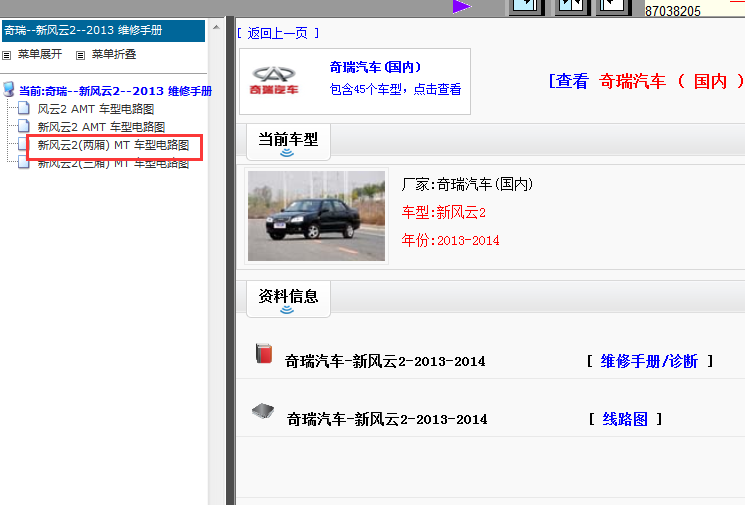This screenshot has width=745, height=505.
Task: Open the 维修手册/诊断 link
Action: (x=649, y=361)
